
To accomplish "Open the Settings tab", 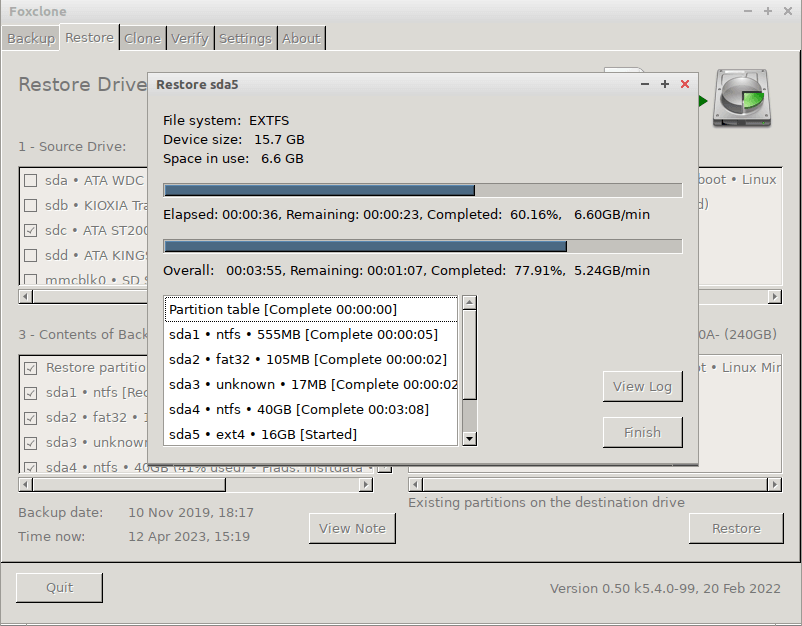I will [x=245, y=39].
